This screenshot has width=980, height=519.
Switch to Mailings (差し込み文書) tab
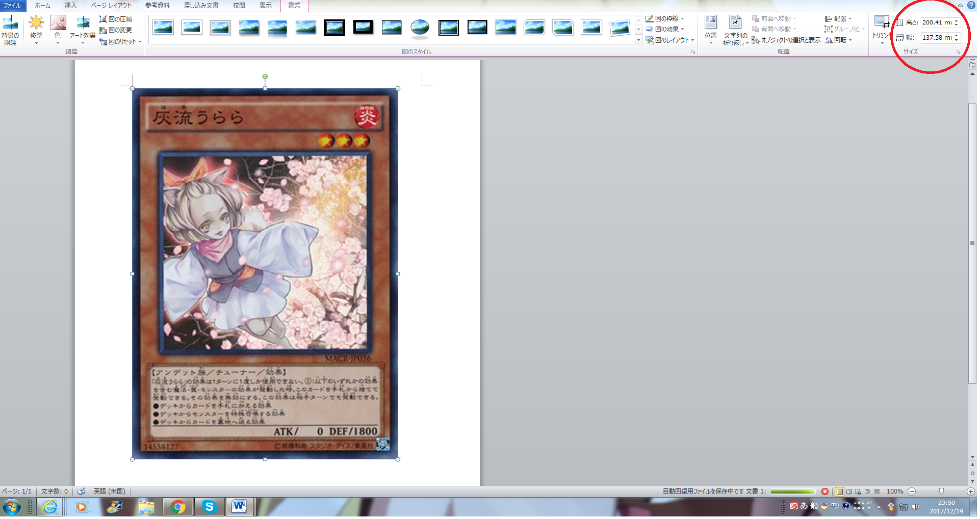pyautogui.click(x=201, y=6)
